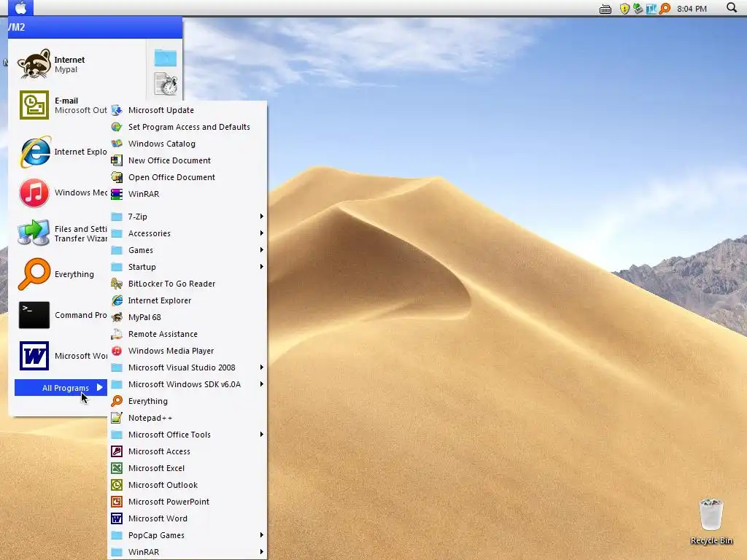Expand the 7-Zip submenu

pyautogui.click(x=187, y=217)
